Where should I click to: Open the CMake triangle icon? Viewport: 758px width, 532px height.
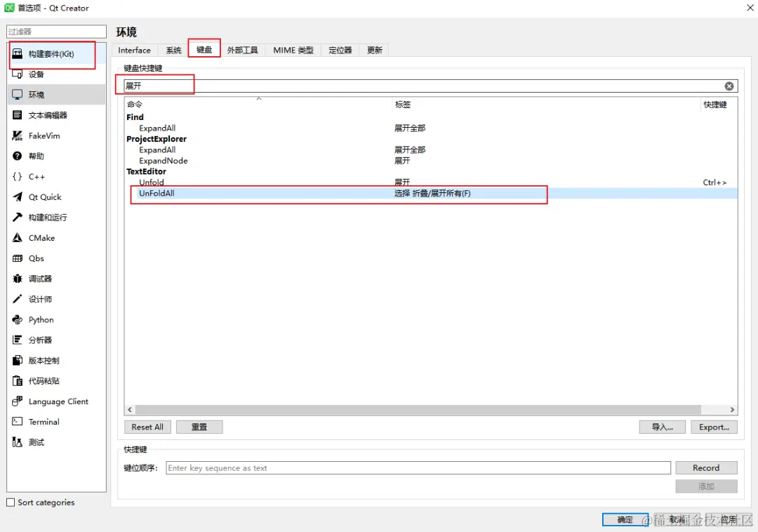click(x=18, y=238)
